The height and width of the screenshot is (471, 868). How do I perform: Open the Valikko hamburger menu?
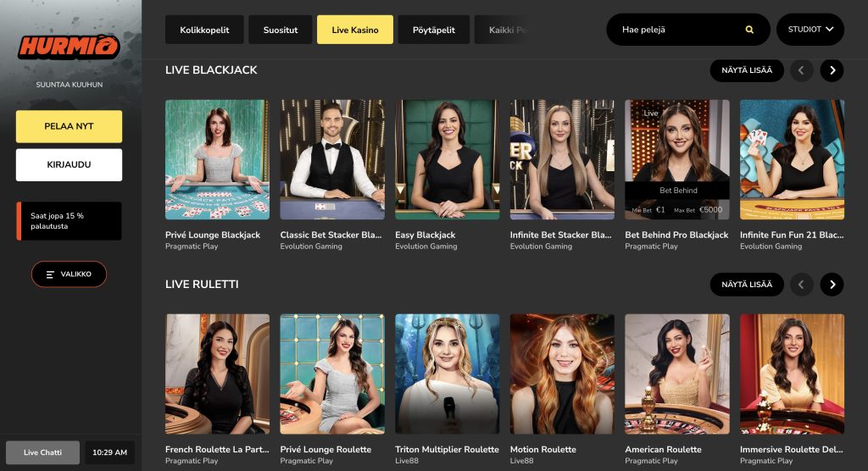tap(69, 274)
